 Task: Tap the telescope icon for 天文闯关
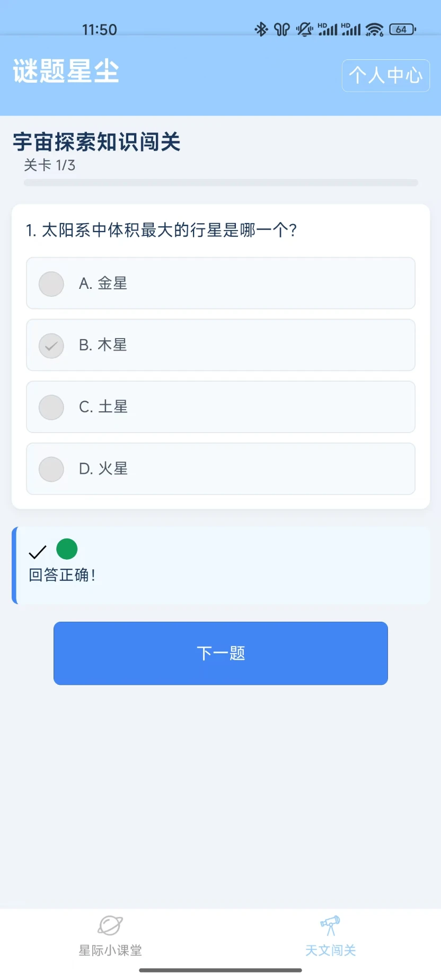coord(330,925)
